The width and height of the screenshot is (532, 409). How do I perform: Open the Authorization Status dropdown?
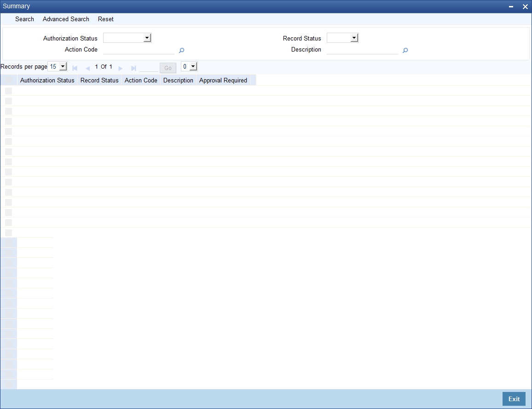127,38
